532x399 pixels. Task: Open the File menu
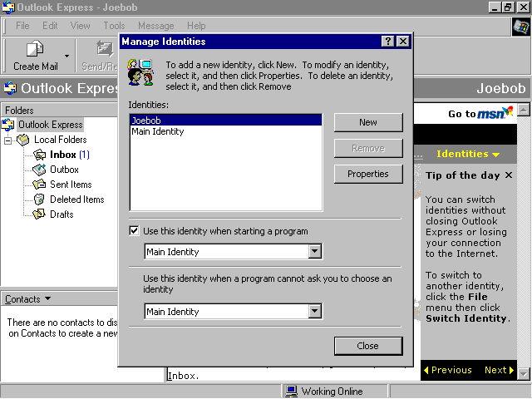coord(22,26)
